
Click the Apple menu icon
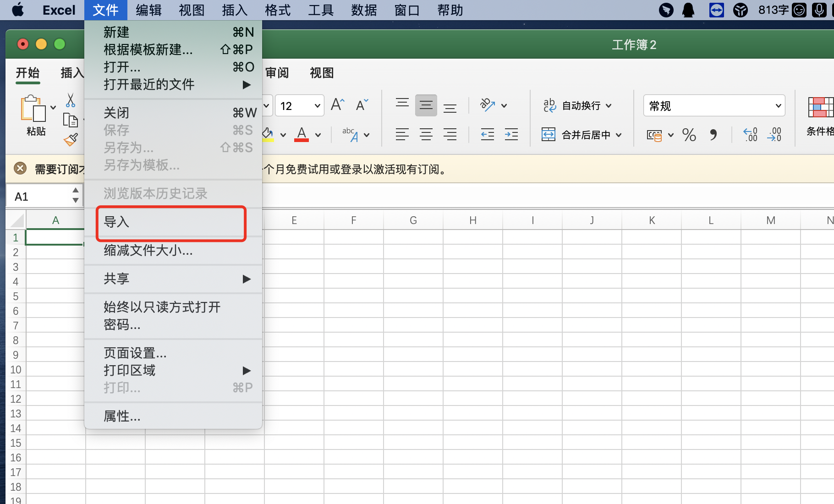click(18, 10)
